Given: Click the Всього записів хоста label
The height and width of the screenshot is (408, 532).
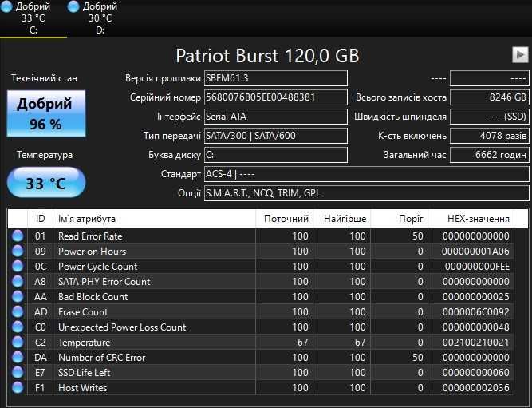Looking at the screenshot, I should coord(401,97).
